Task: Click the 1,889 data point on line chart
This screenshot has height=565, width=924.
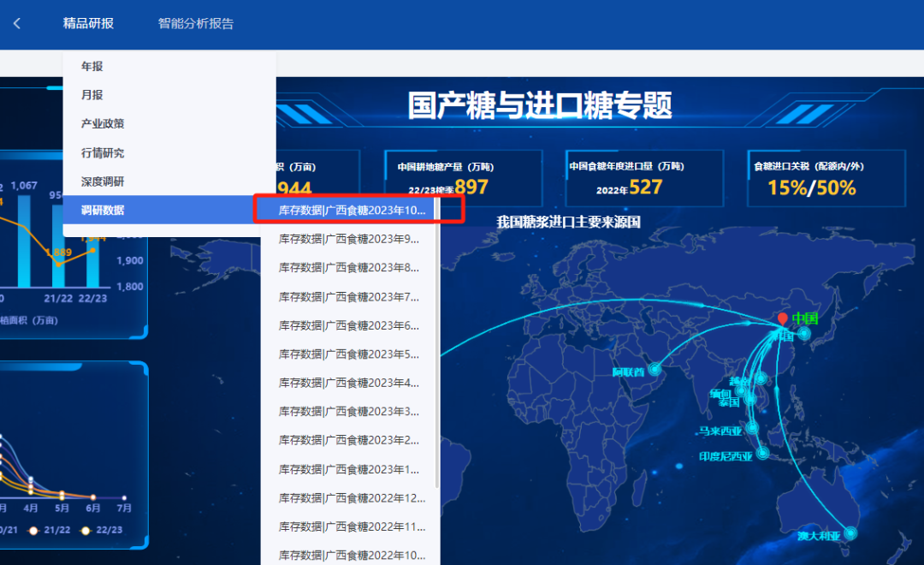Action: [x=58, y=264]
